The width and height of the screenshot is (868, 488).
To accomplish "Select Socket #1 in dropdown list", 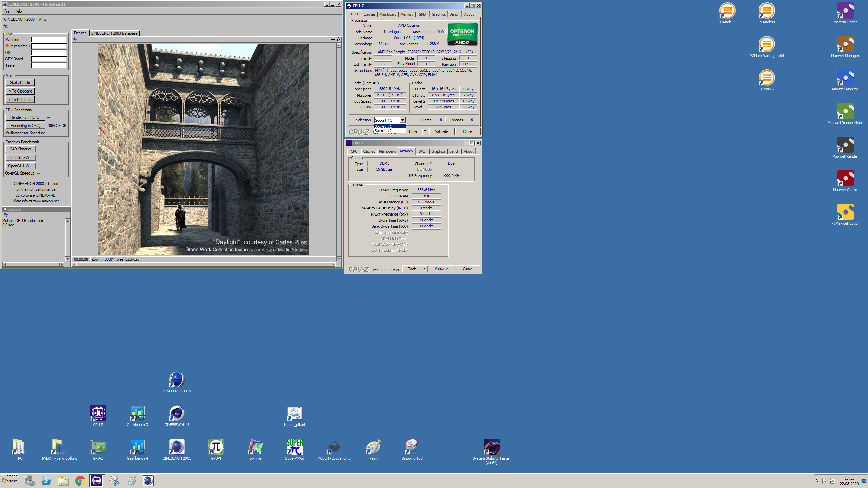I will [390, 126].
